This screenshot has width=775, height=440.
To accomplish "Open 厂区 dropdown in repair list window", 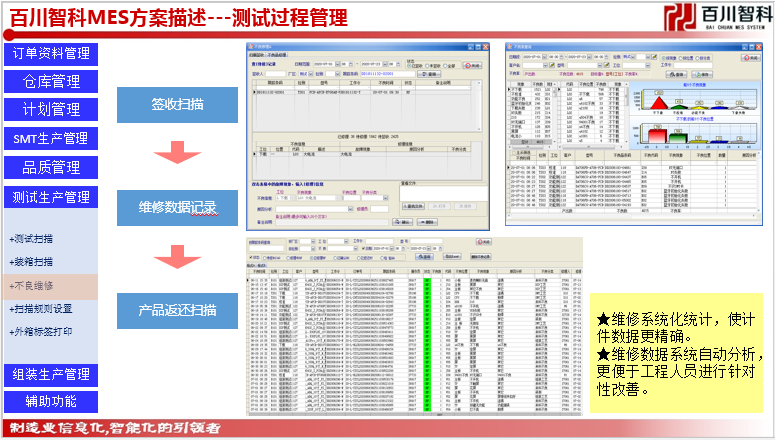I will tap(313, 241).
